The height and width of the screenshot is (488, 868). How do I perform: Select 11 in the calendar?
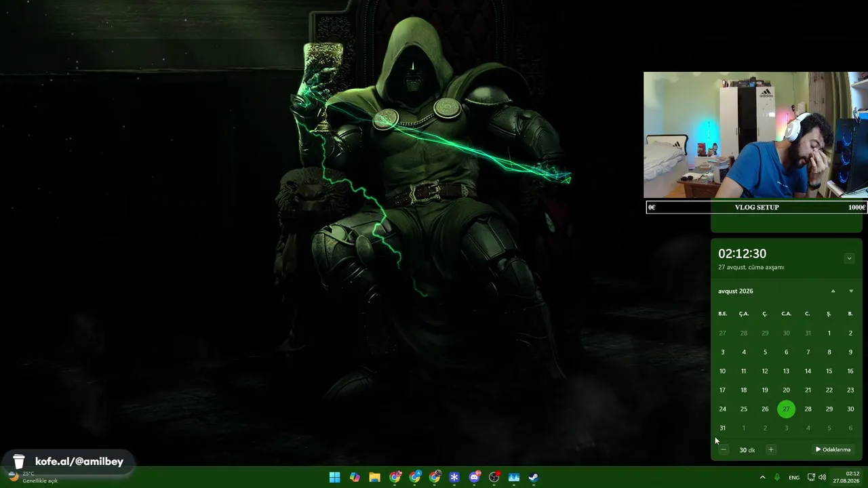pos(744,371)
